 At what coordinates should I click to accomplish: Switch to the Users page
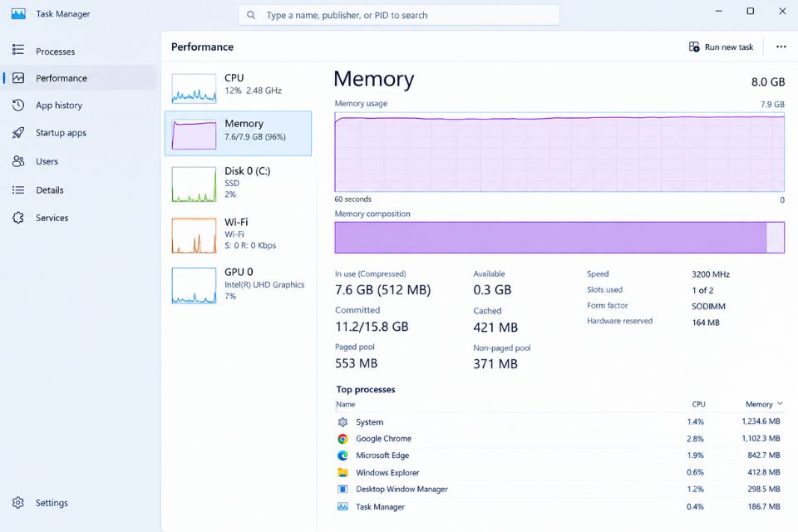tap(80, 161)
